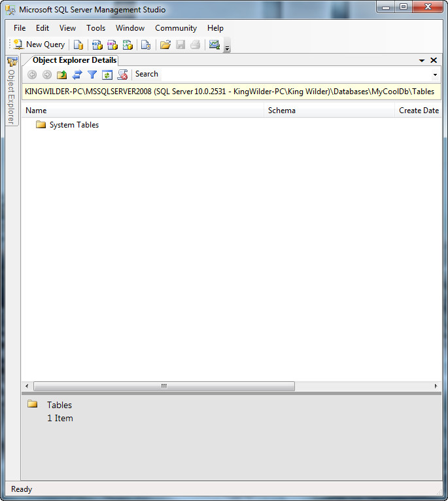Viewport: 448px width, 501px height.
Task: Click the New Query toolbar button
Action: [40, 44]
